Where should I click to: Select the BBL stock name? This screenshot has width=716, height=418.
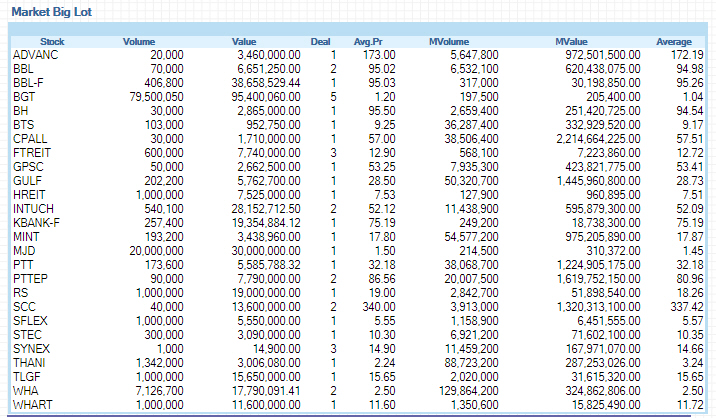(23, 69)
